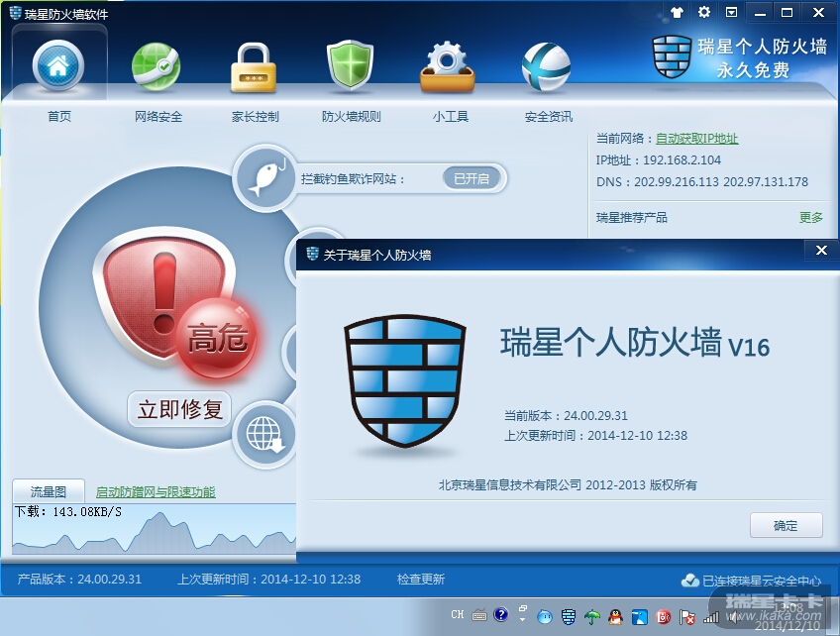Click the large brick shield logo in About dialog
The height and width of the screenshot is (636, 840).
pyautogui.click(x=404, y=381)
